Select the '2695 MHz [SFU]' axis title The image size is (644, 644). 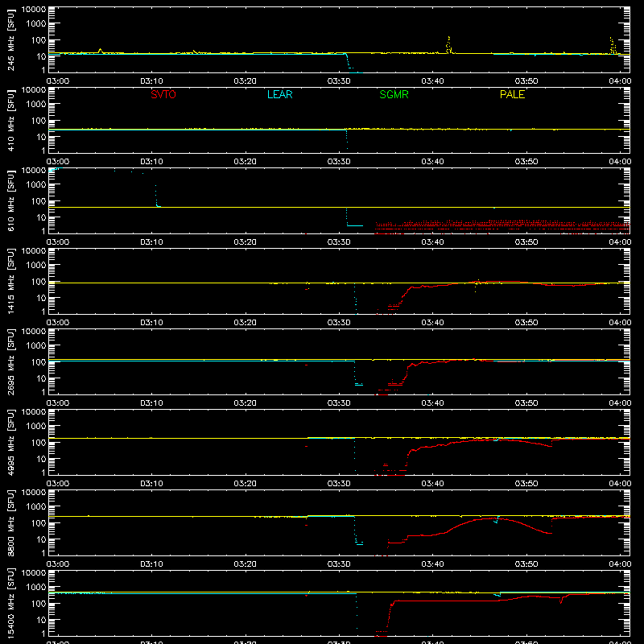[x=10, y=361]
